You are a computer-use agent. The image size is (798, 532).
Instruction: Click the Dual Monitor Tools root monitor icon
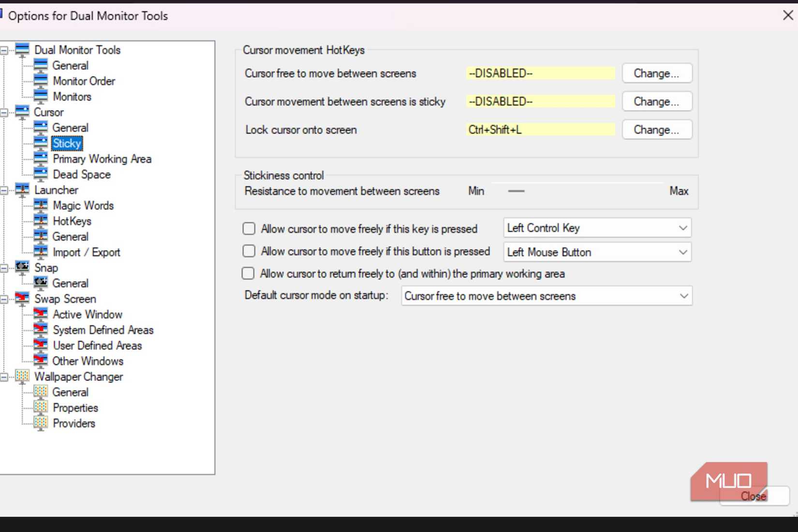[21, 49]
